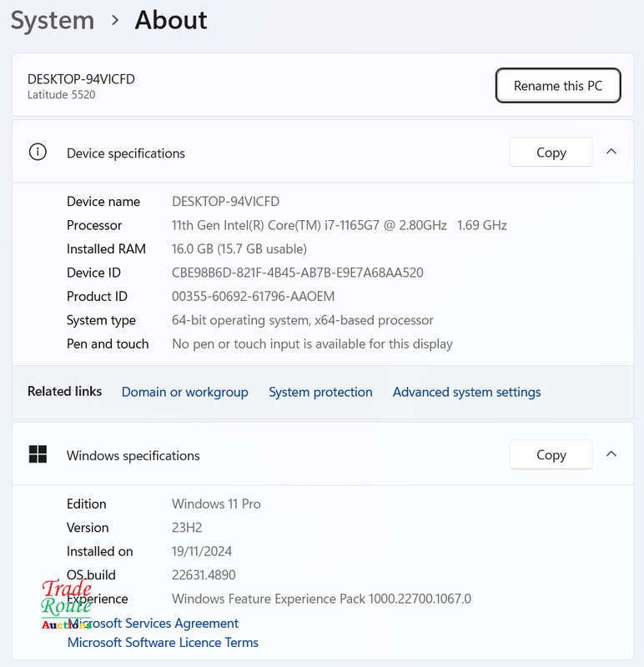Click the Device specifications info icon
644x667 pixels.
coord(38,152)
